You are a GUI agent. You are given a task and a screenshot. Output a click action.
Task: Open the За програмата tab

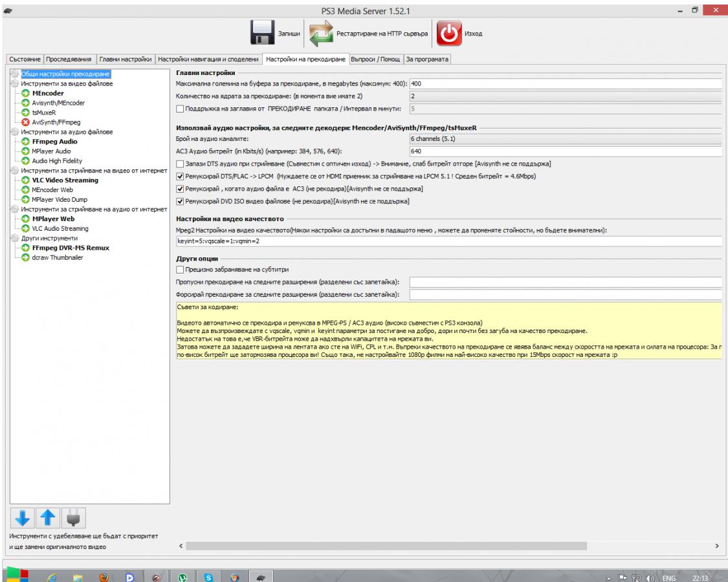[426, 59]
